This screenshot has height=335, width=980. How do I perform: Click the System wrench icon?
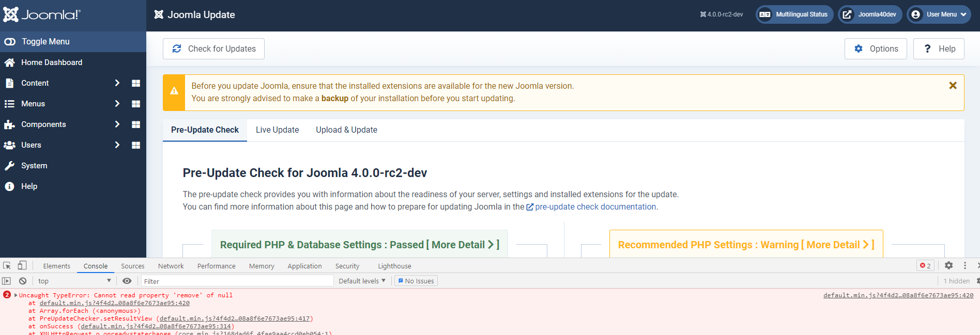[x=9, y=166]
